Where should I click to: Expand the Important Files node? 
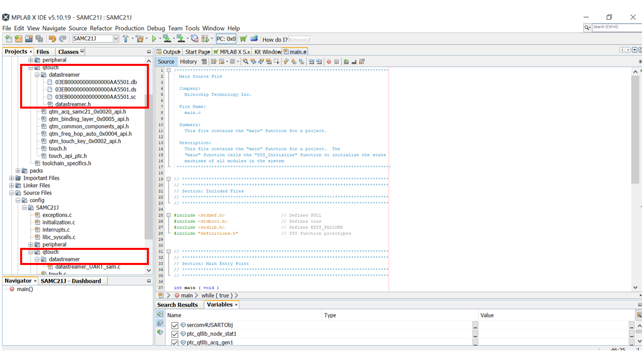(x=12, y=178)
